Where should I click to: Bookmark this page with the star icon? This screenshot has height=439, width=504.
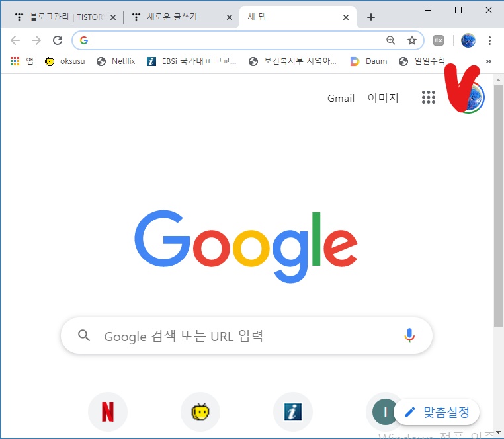[x=412, y=40]
